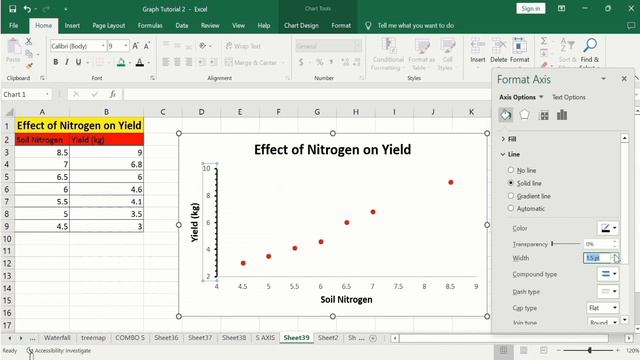This screenshot has width=640, height=360.
Task: Click the Yield (kg) vertical axis title
Action: click(195, 222)
